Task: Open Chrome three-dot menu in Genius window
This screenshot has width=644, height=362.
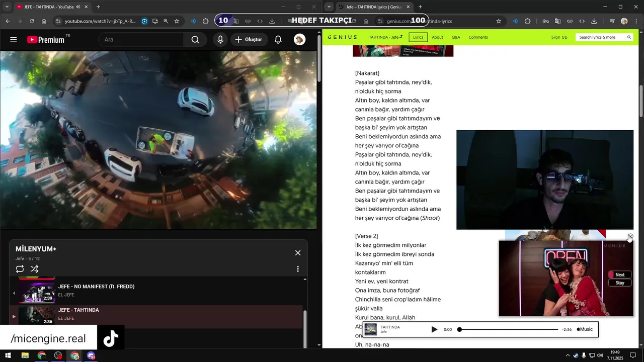Action: 636,21
